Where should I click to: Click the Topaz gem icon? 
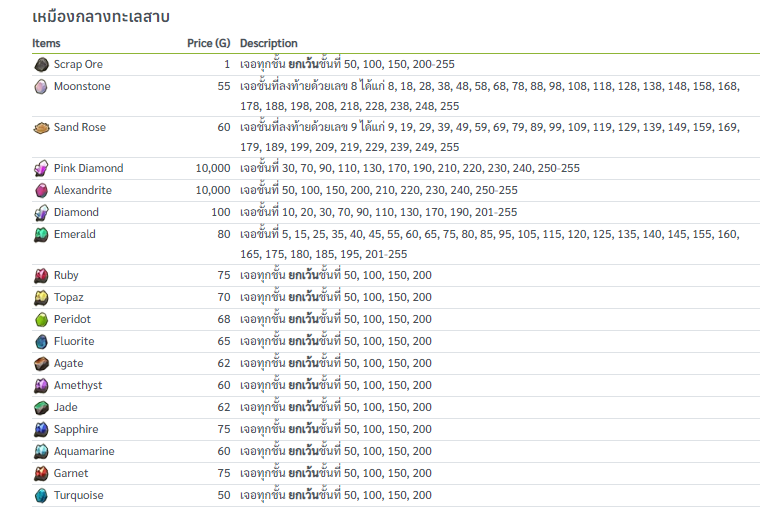pos(41,297)
